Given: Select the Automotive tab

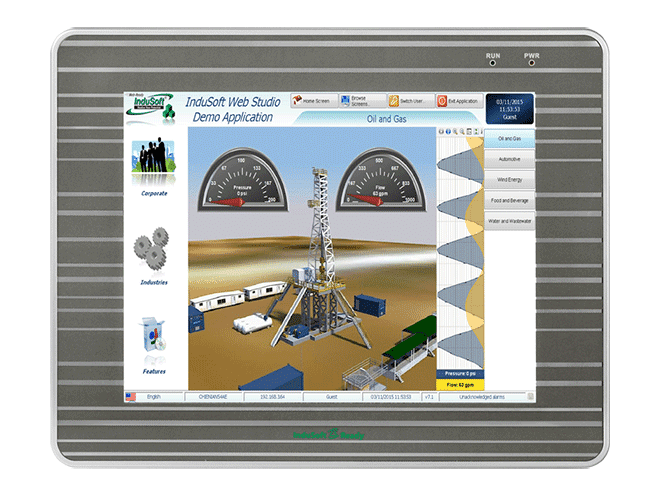Looking at the screenshot, I should tap(510, 159).
